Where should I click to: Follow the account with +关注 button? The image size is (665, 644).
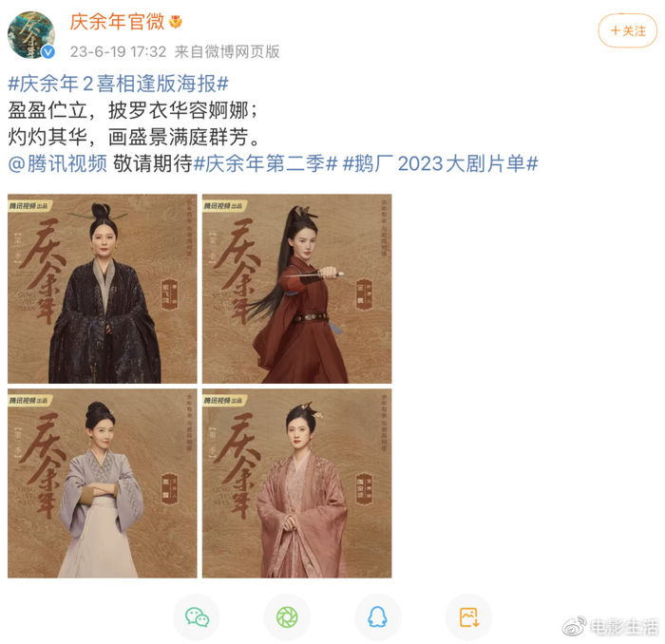point(628,30)
